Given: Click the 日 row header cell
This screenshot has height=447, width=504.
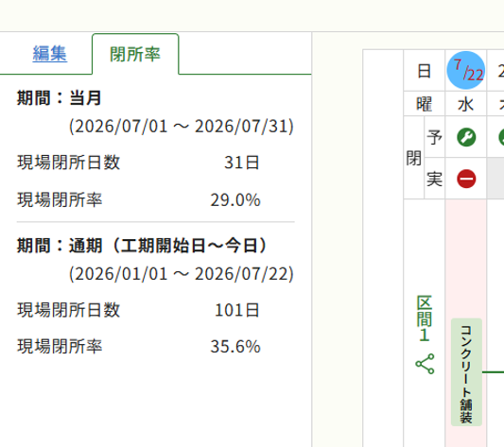Looking at the screenshot, I should (x=425, y=71).
